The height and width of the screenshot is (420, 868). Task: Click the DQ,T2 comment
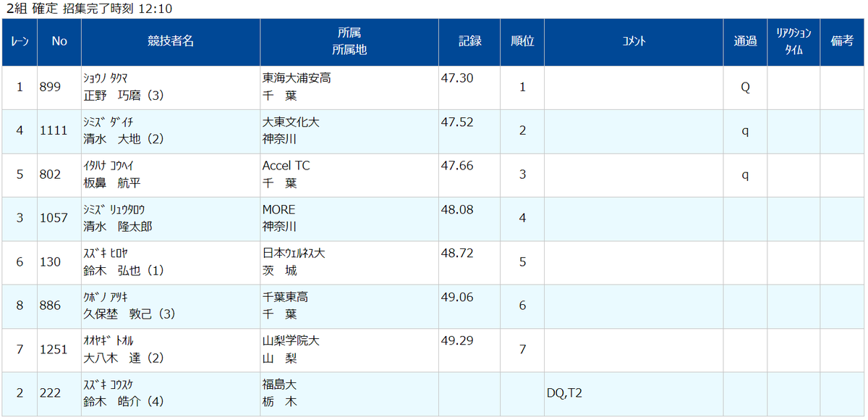tap(565, 393)
